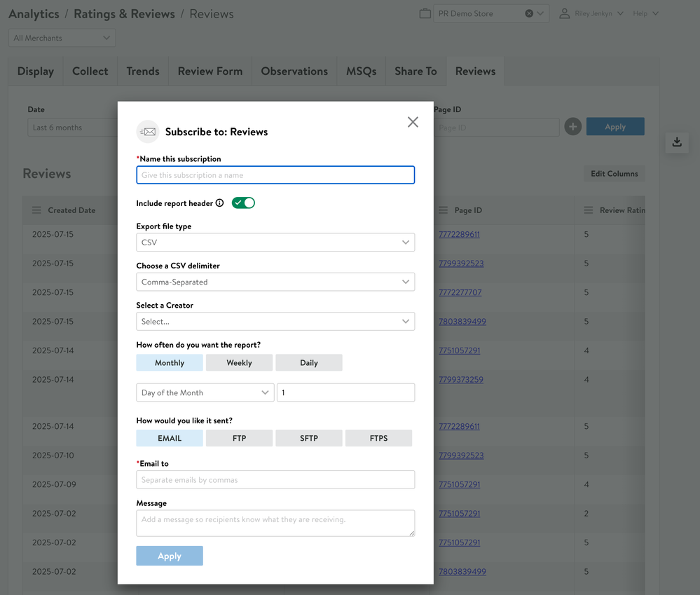Click the user profile icon
The width and height of the screenshot is (700, 595).
pos(564,13)
